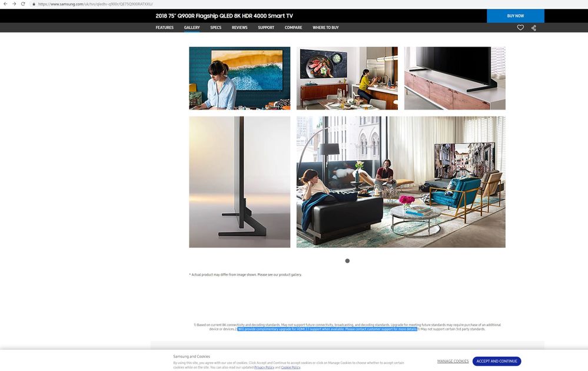This screenshot has height=371, width=588.
Task: Open TV stand on cabinet image
Action: click(x=454, y=78)
